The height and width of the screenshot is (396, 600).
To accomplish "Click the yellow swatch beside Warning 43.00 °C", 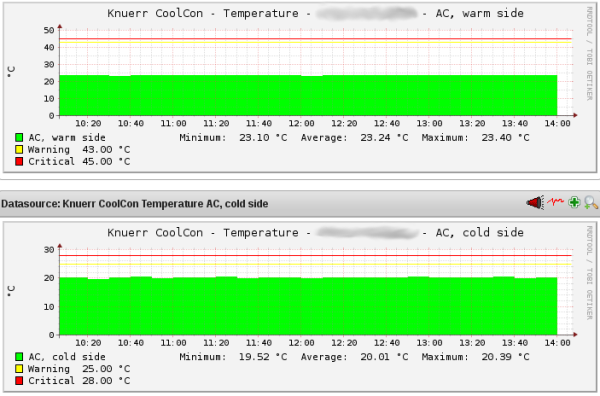I will tap(19, 150).
